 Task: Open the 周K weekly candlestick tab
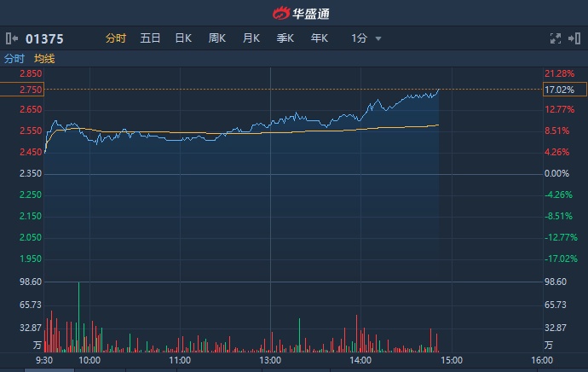point(217,38)
